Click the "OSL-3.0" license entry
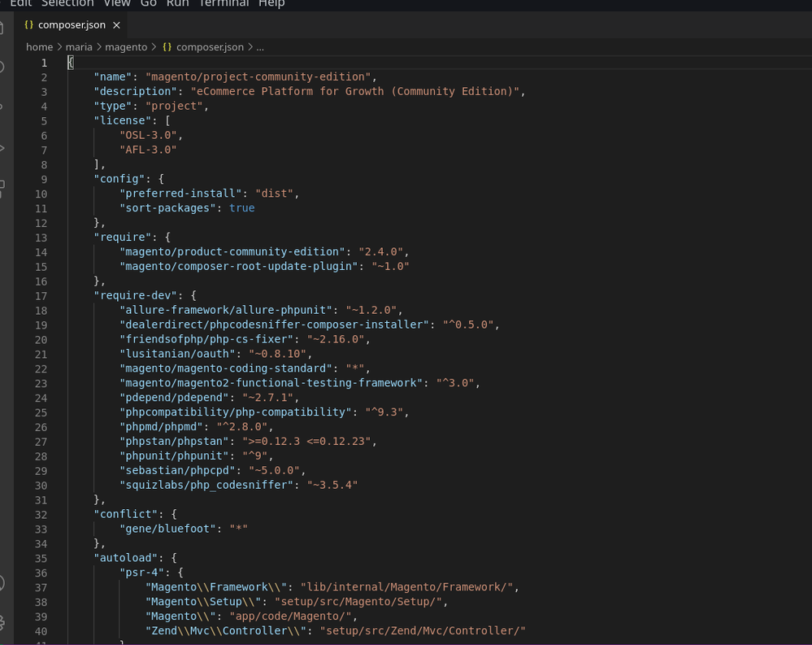 pyautogui.click(x=149, y=135)
